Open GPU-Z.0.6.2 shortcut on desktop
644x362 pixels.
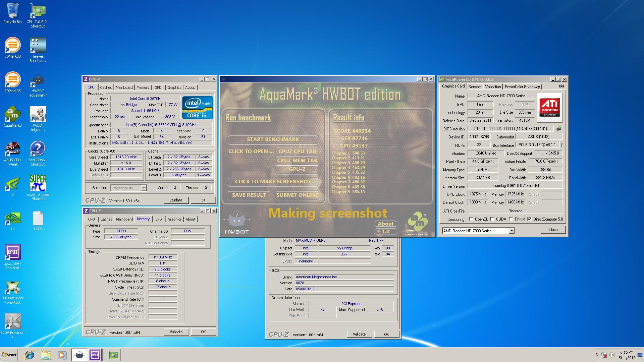(38, 15)
